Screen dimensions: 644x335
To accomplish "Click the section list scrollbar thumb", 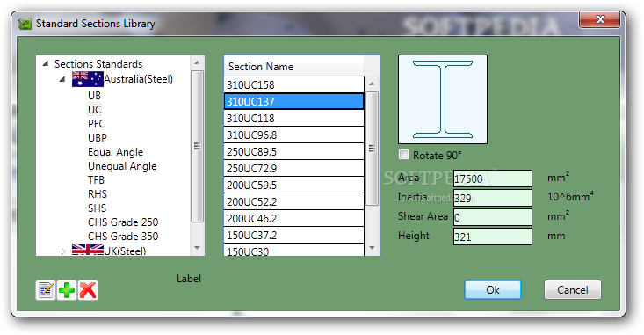I will (372, 149).
